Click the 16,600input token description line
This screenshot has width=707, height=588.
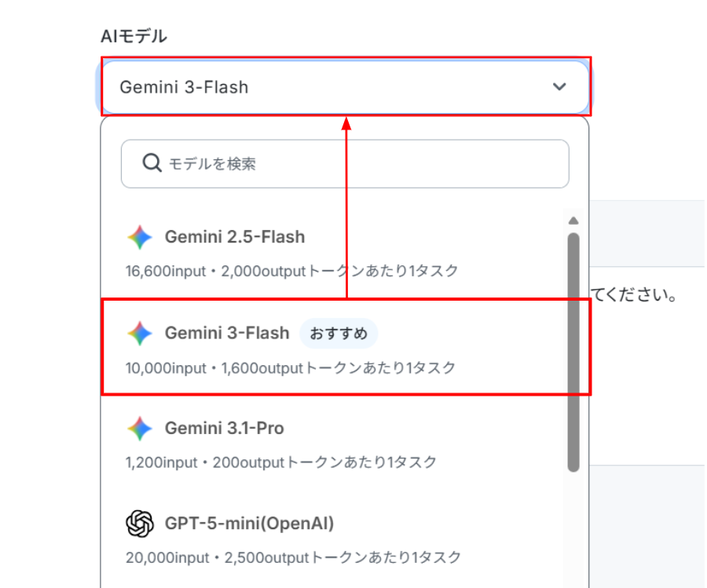(x=292, y=272)
